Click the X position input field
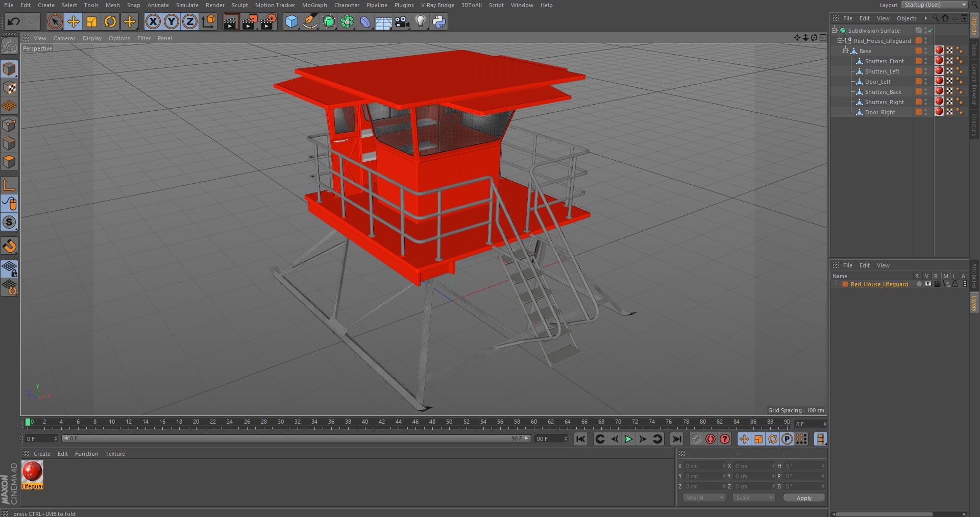Screen dimensions: 980x517 click(704, 466)
